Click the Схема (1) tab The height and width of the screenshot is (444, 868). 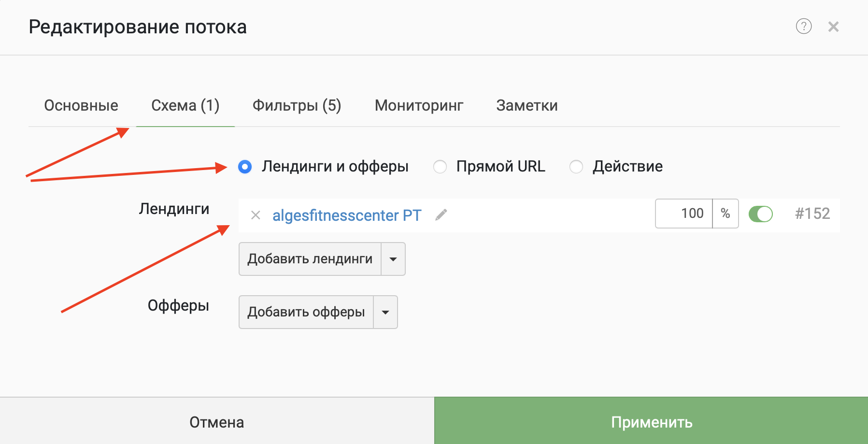tap(185, 105)
